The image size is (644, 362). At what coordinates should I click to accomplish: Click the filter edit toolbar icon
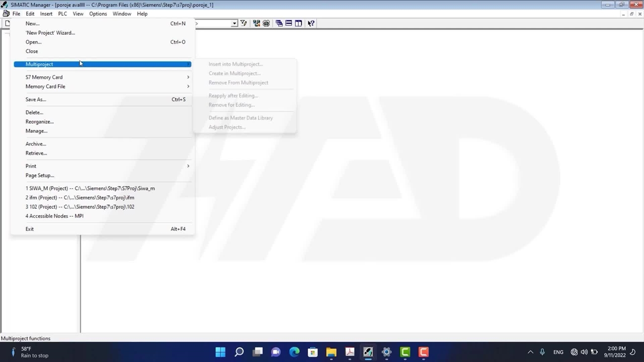point(244,23)
